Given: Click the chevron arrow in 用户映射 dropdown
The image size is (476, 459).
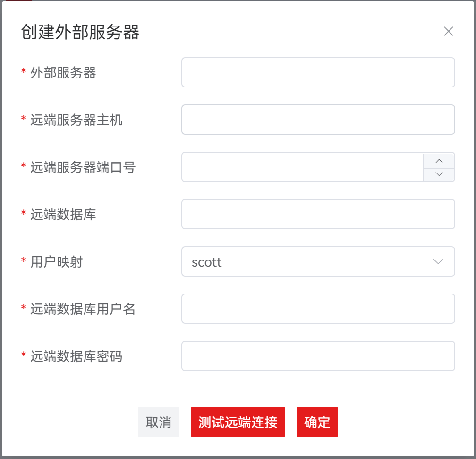Looking at the screenshot, I should [438, 261].
